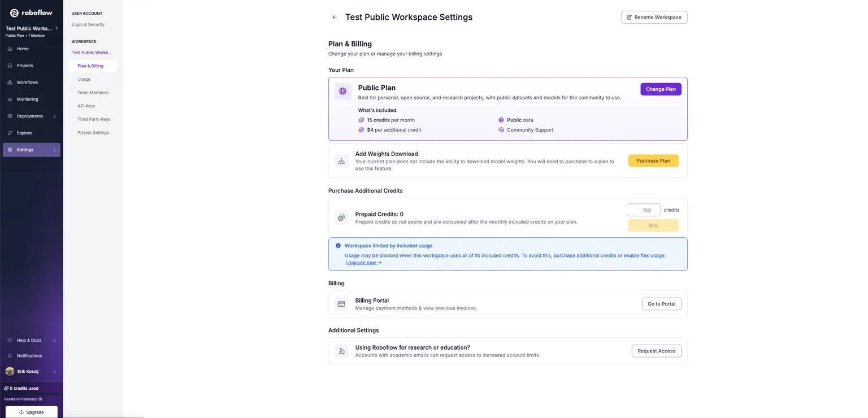Click the Explore rocket icon
868x418 pixels.
[10, 133]
